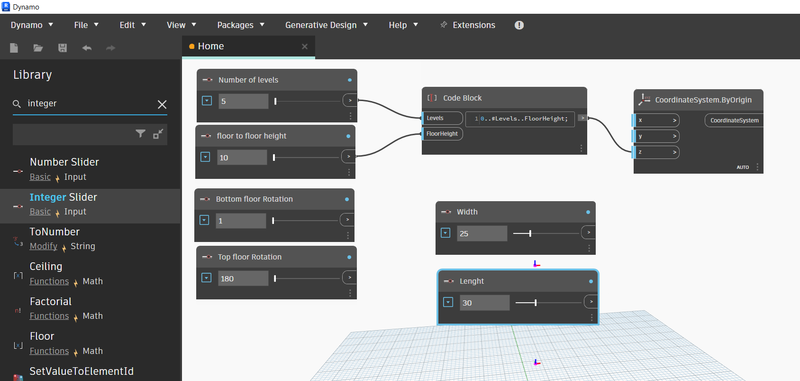This screenshot has height=381, width=800.
Task: Open options dots on Width node
Action: pos(589,248)
